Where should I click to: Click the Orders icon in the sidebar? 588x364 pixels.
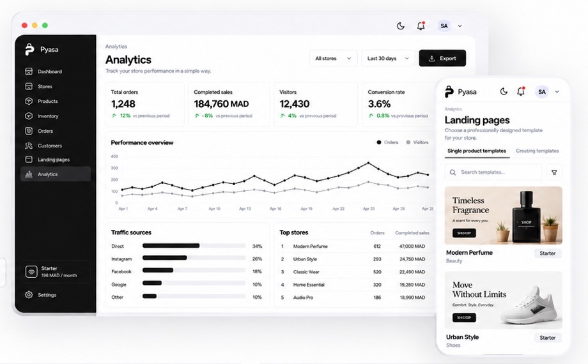tap(29, 131)
